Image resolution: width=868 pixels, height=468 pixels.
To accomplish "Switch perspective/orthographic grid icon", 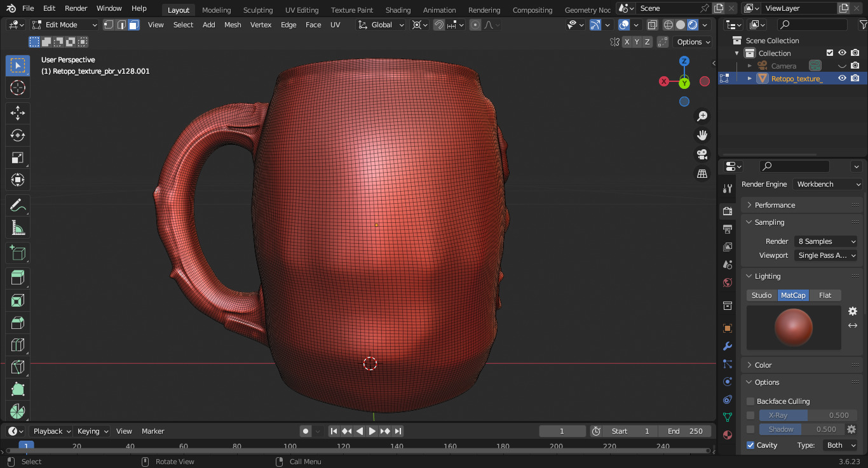I will click(702, 173).
